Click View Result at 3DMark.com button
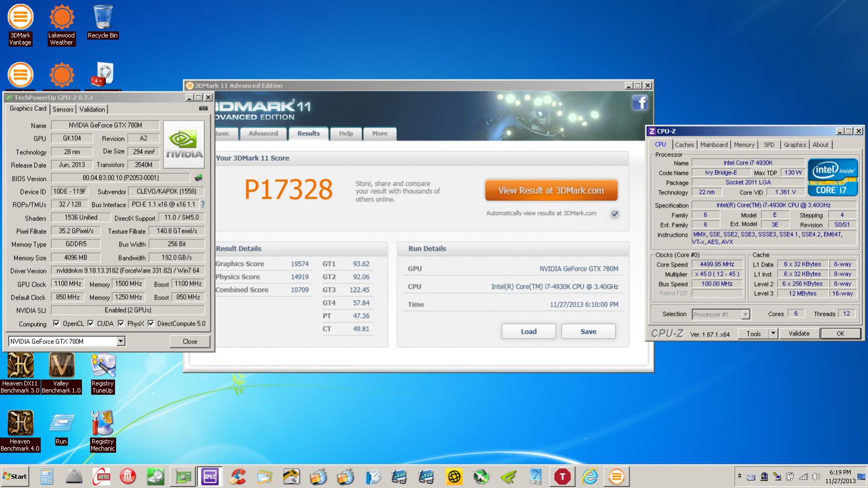The height and width of the screenshot is (488, 868). [551, 191]
